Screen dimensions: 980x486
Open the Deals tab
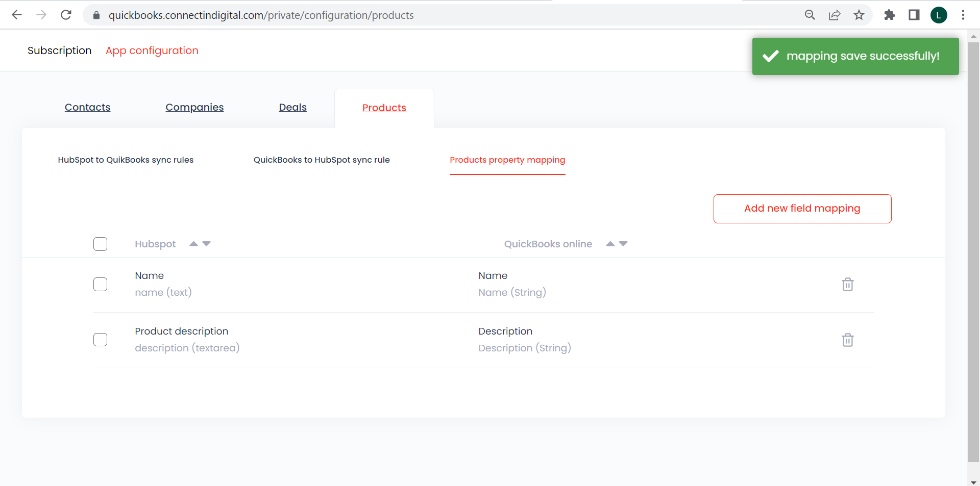292,107
